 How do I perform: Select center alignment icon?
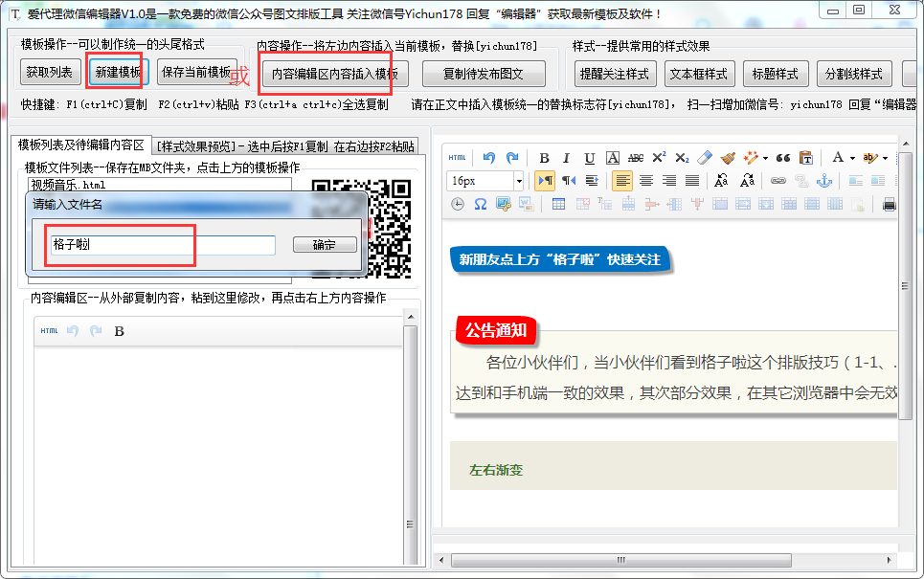click(x=646, y=181)
